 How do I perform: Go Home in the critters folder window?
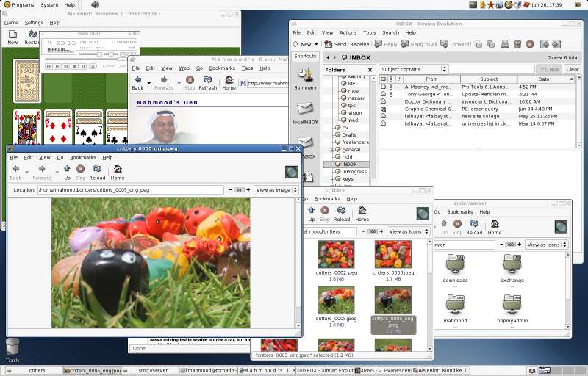pos(362,214)
